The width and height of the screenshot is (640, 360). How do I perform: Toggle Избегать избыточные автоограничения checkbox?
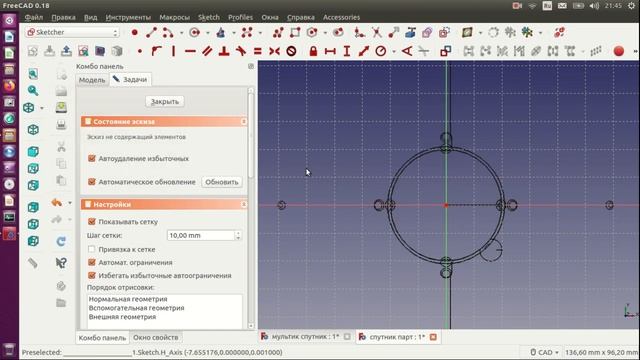pos(92,276)
